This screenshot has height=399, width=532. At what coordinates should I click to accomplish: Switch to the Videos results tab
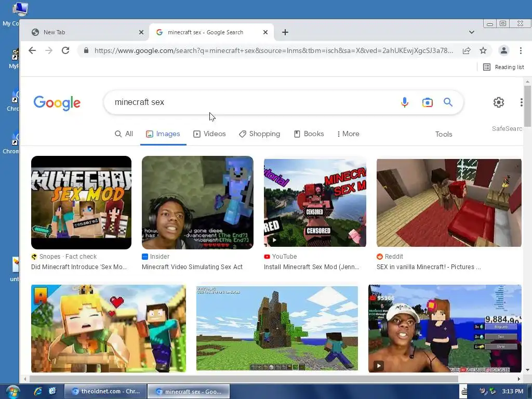tap(209, 134)
